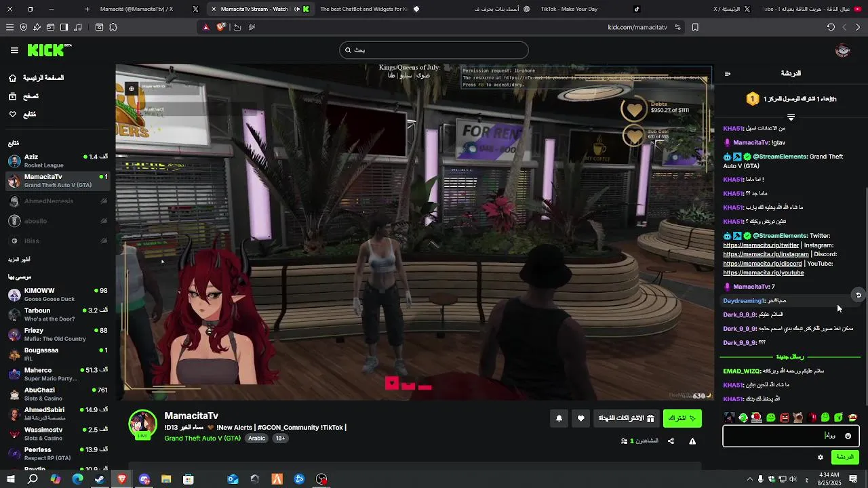
Task: Open mamacita.rip/twitter link in chat
Action: (761, 245)
